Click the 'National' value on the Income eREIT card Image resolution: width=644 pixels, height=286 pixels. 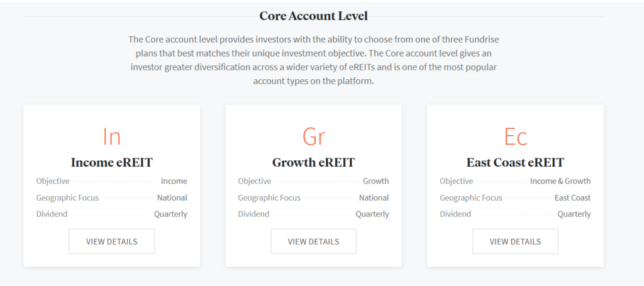tap(172, 198)
